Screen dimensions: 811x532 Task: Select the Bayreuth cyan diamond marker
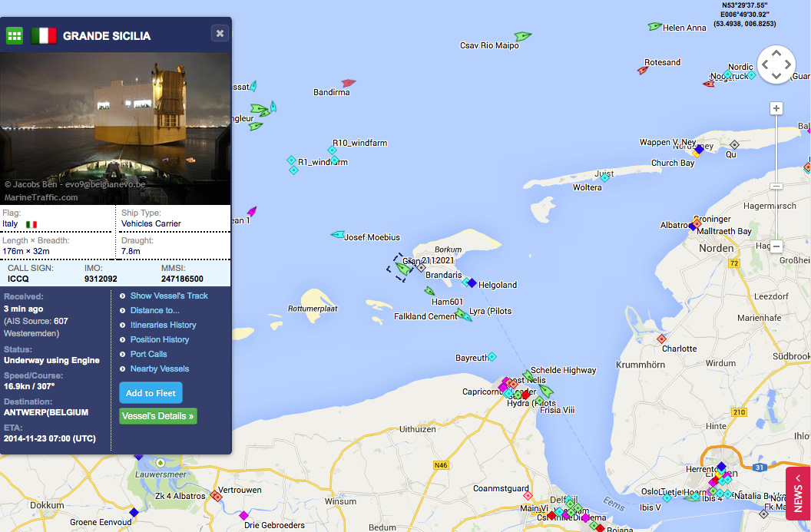click(x=492, y=356)
